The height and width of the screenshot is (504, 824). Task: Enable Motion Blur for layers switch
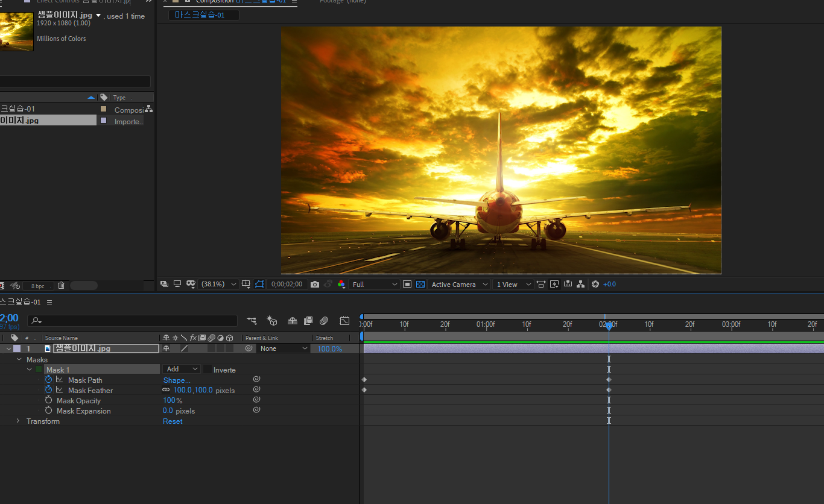(x=324, y=321)
